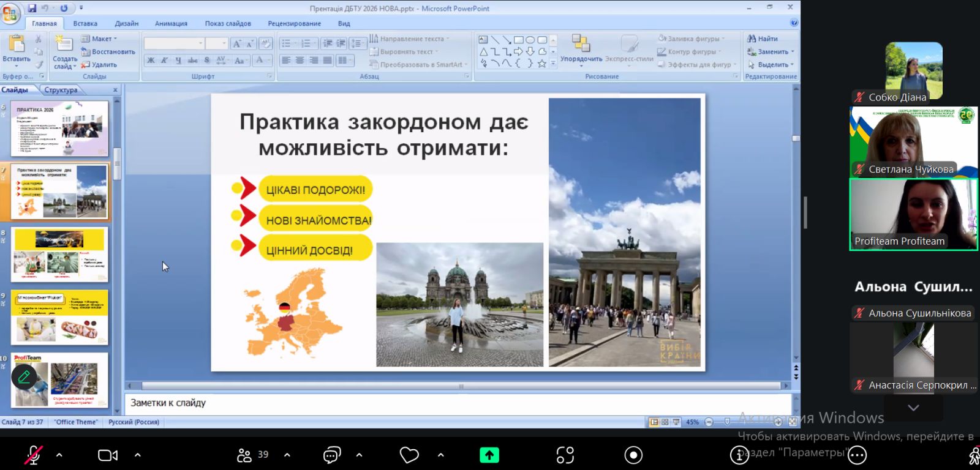This screenshot has height=470, width=980.
Task: Open the three-dots more options menu
Action: tap(857, 455)
